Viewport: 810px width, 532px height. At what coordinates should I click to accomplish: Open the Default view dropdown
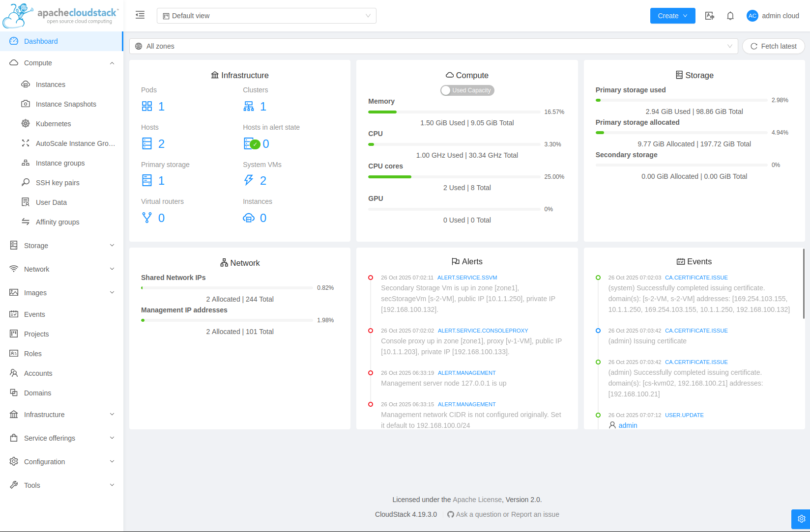pos(266,15)
